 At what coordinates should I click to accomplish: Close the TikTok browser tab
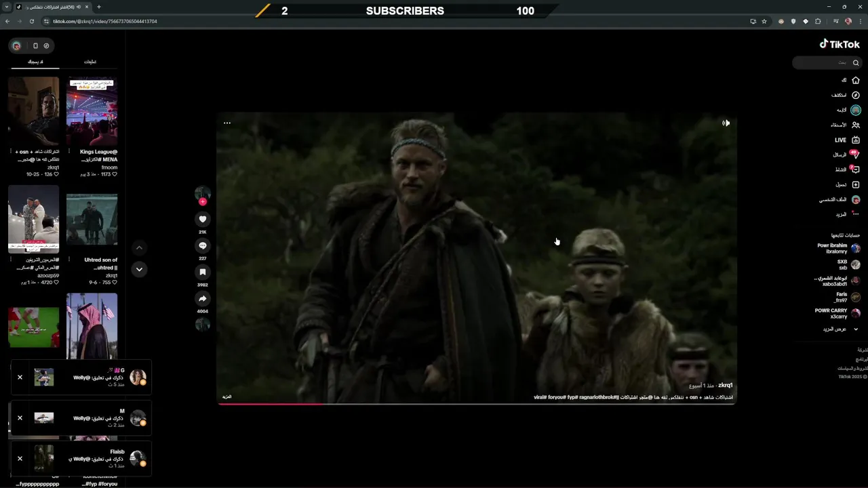click(x=87, y=7)
